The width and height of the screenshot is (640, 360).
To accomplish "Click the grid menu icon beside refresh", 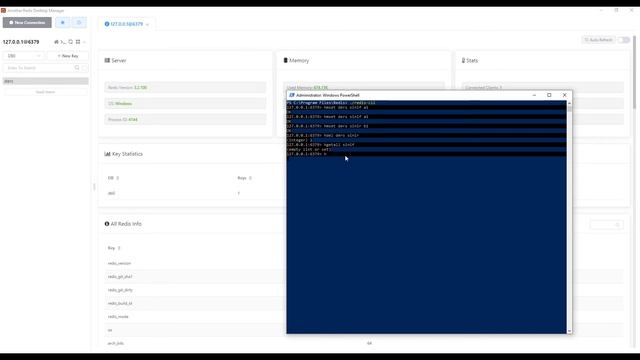I will click(78, 42).
